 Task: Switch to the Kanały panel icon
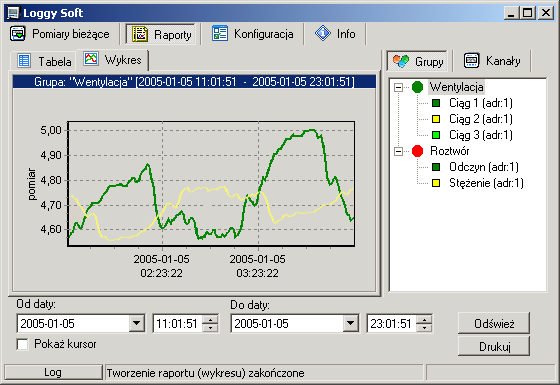471,60
